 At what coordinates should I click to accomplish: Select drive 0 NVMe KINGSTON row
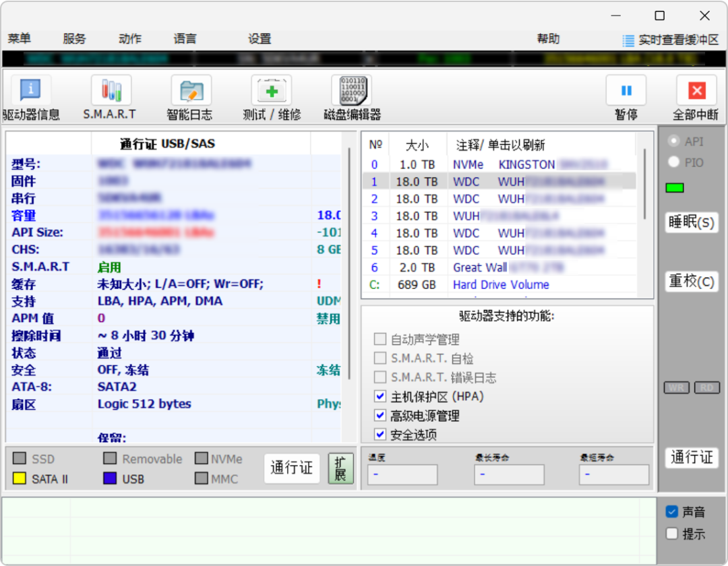tap(499, 164)
